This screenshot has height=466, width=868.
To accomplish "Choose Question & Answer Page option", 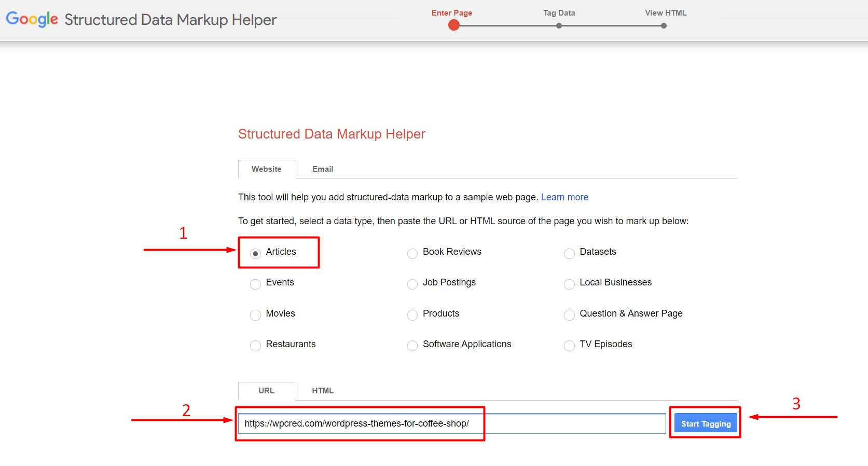I will point(569,316).
